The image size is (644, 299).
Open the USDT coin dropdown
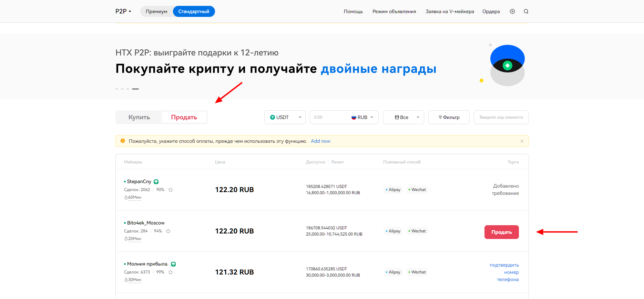[x=285, y=117]
